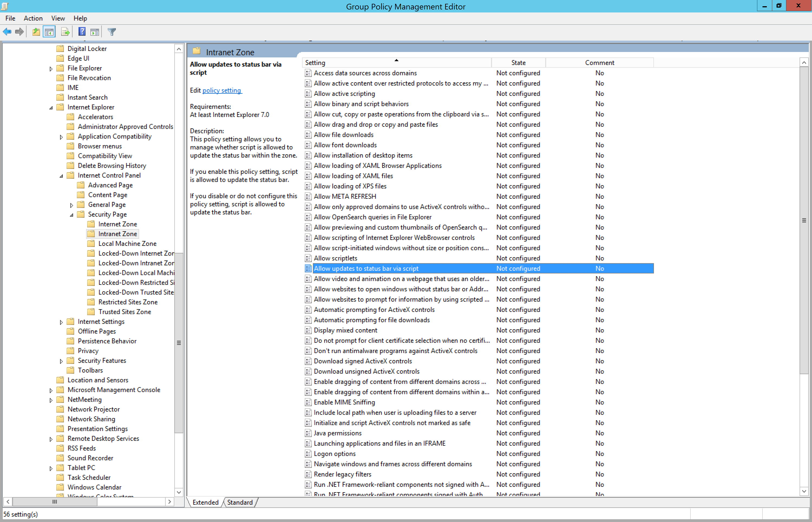
Task: Switch to the Standard tab
Action: (240, 502)
